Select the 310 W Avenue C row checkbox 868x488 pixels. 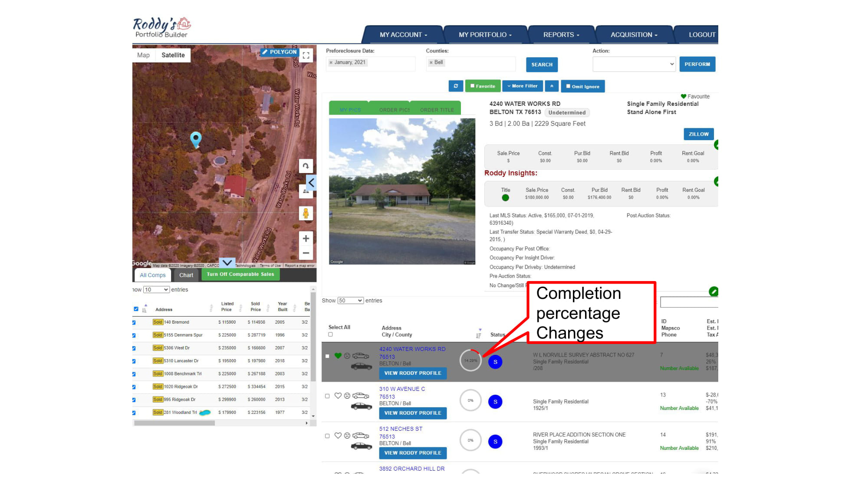(x=327, y=396)
